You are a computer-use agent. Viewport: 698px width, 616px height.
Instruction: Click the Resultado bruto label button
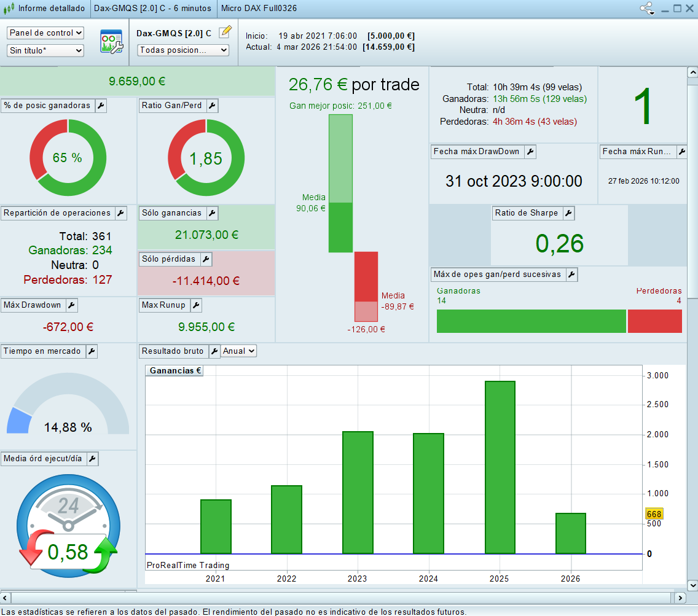point(173,351)
